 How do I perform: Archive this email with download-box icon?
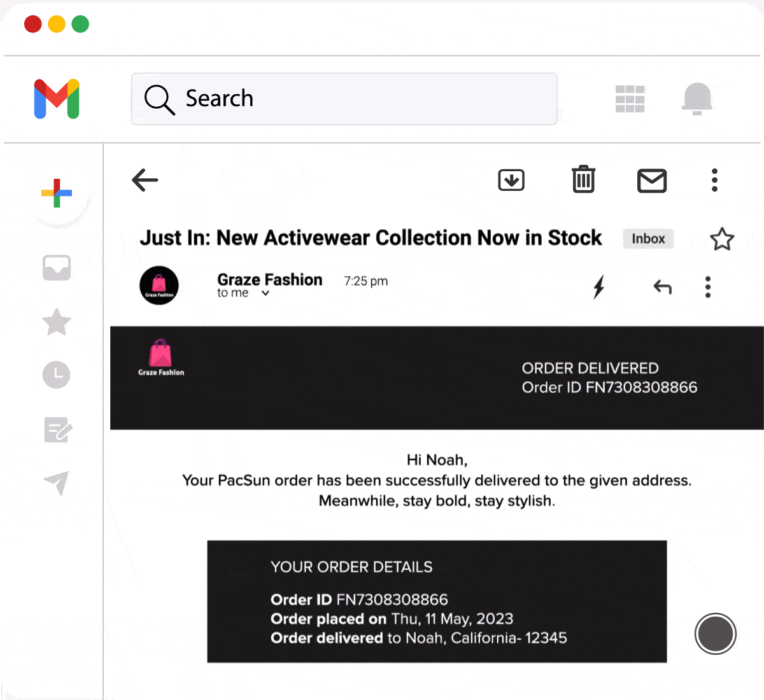pos(511,180)
